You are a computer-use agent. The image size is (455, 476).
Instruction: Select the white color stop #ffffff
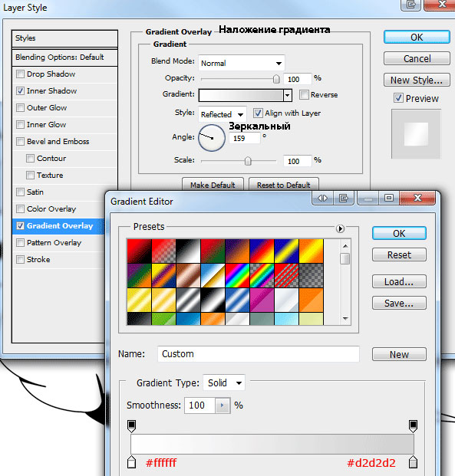(x=132, y=461)
